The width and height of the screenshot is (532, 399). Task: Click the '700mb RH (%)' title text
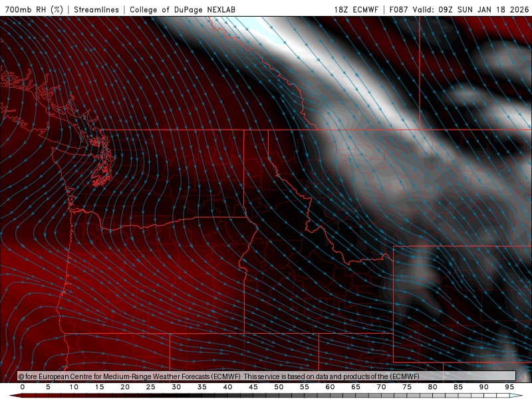click(x=35, y=9)
